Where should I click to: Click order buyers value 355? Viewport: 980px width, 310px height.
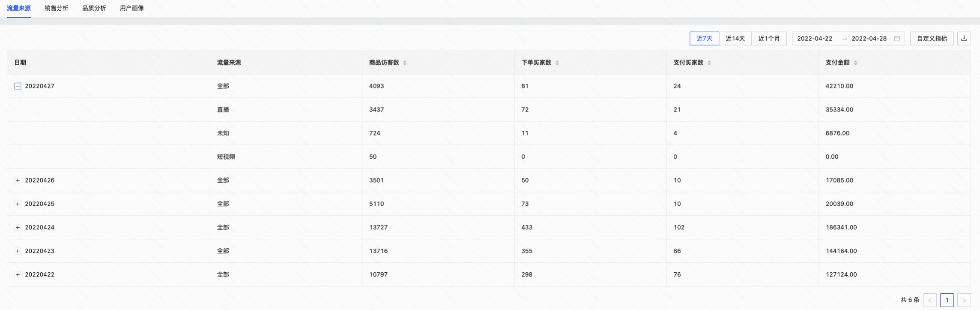coord(527,251)
